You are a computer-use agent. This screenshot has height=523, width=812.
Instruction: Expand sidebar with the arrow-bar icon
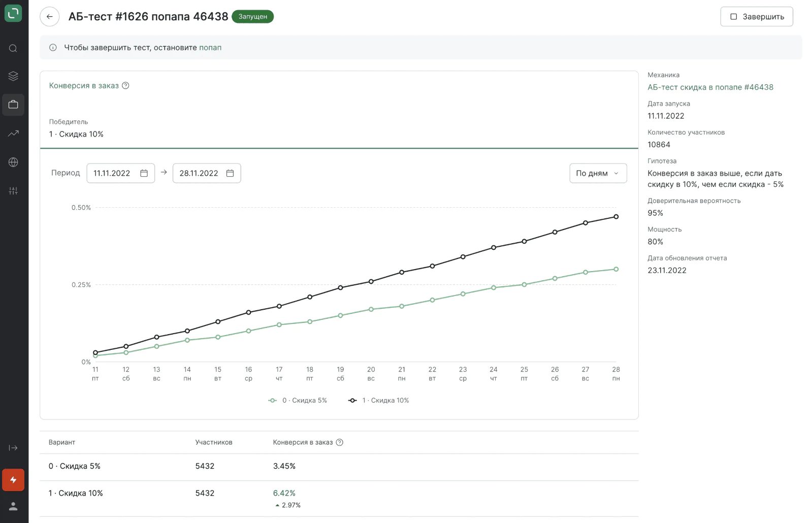(x=13, y=448)
